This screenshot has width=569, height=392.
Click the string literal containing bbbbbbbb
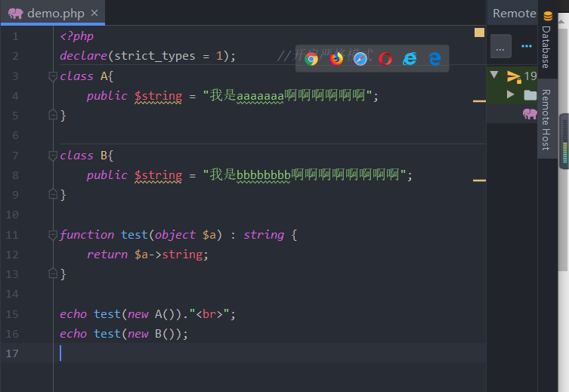tap(305, 174)
